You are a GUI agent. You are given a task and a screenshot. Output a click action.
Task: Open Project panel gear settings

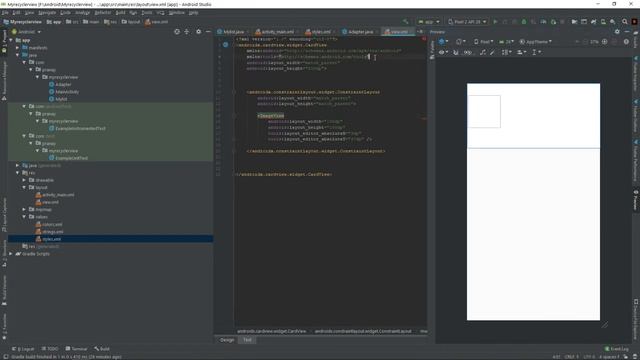coord(198,31)
